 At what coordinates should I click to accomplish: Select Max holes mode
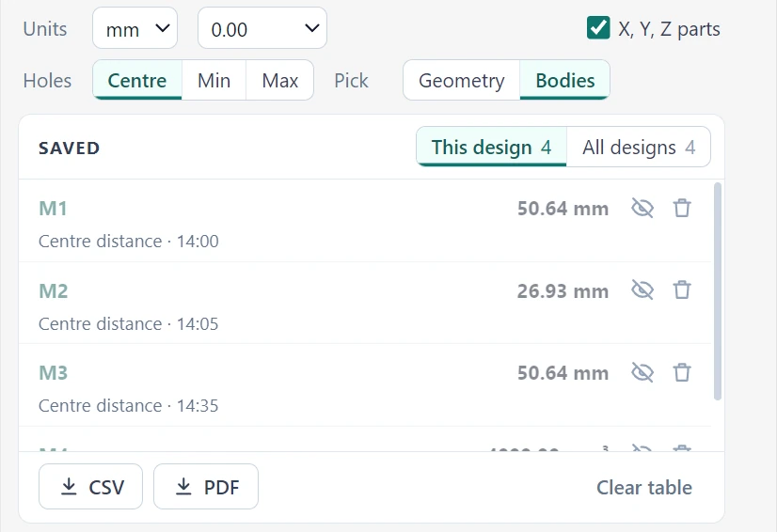point(280,80)
